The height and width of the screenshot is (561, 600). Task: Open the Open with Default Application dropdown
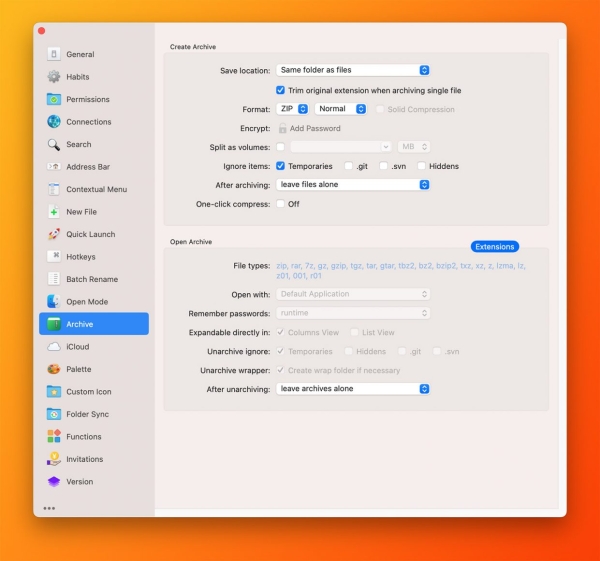[353, 294]
